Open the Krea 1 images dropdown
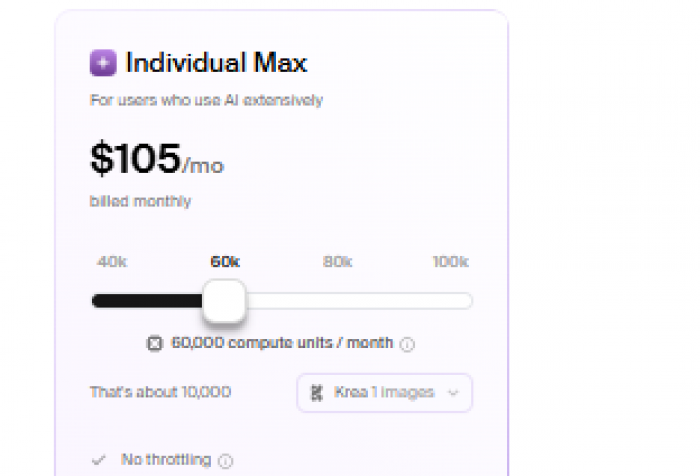The image size is (700, 476). point(384,393)
